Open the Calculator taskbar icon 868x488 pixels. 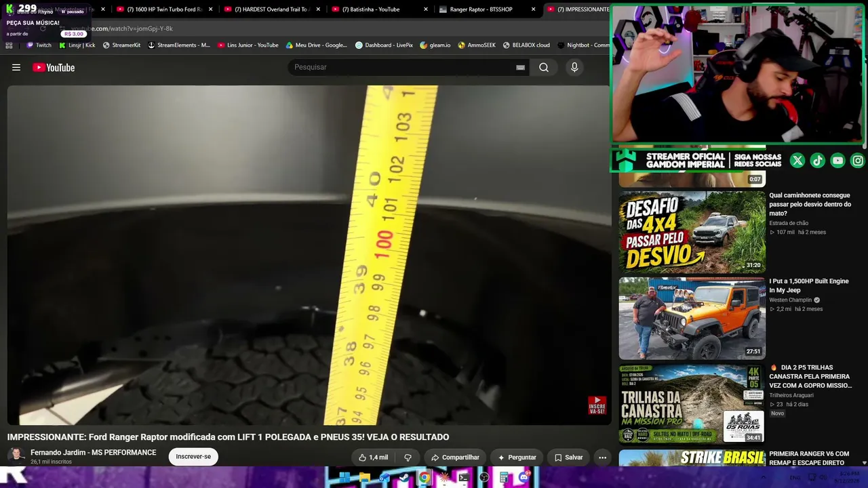point(504,478)
